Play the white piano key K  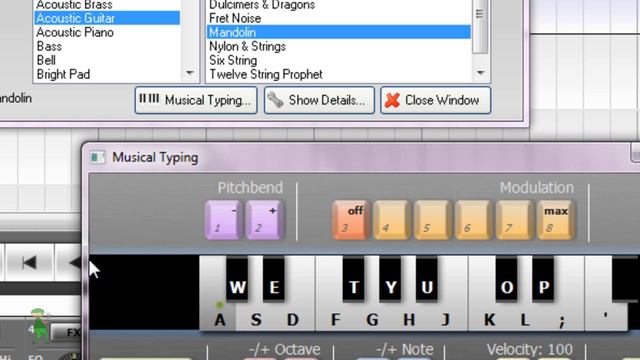pyautogui.click(x=489, y=319)
